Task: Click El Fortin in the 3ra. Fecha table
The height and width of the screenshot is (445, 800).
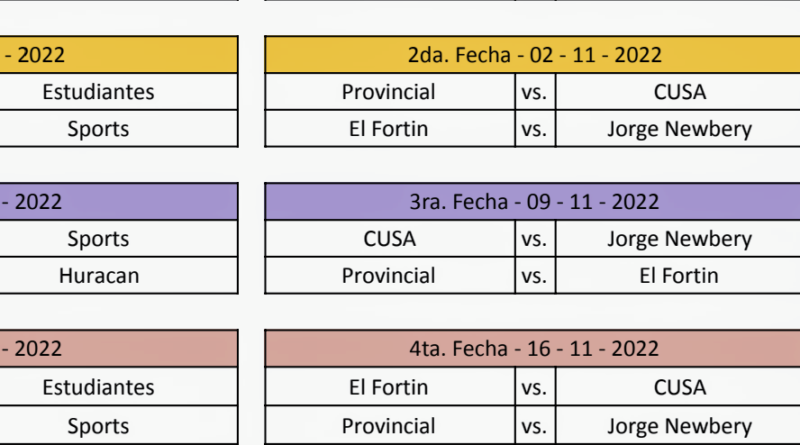Action: [x=679, y=276]
